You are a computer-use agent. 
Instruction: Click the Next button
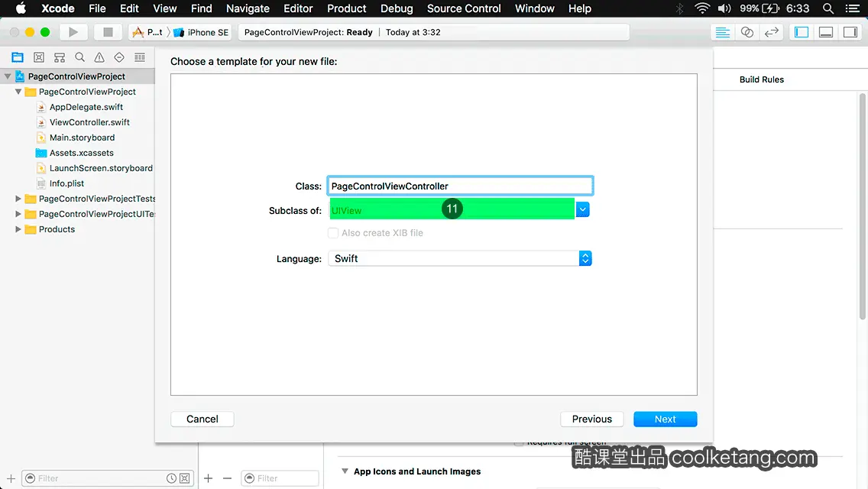pyautogui.click(x=665, y=419)
